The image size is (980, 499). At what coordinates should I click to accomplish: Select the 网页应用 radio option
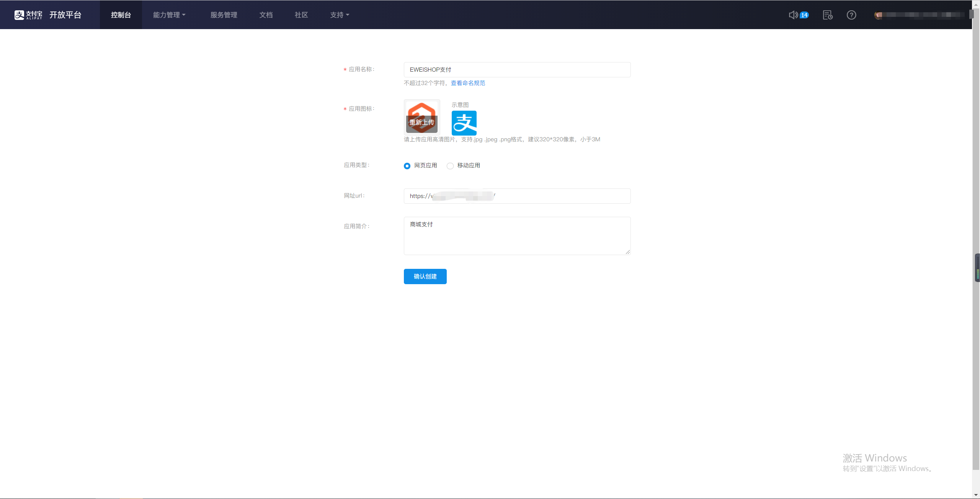coord(407,166)
